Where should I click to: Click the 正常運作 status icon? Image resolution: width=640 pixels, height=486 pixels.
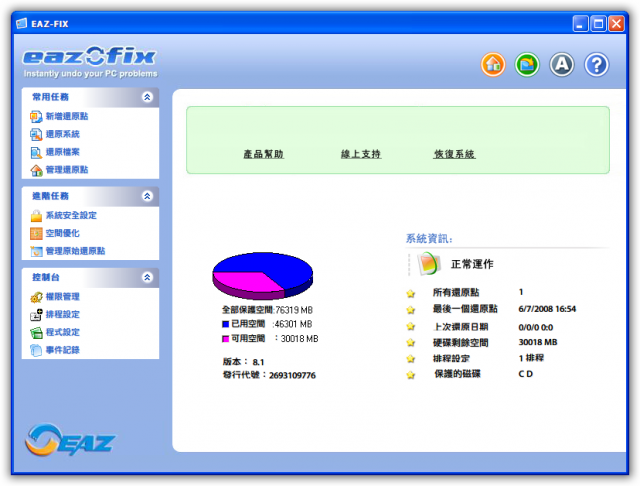(x=429, y=264)
